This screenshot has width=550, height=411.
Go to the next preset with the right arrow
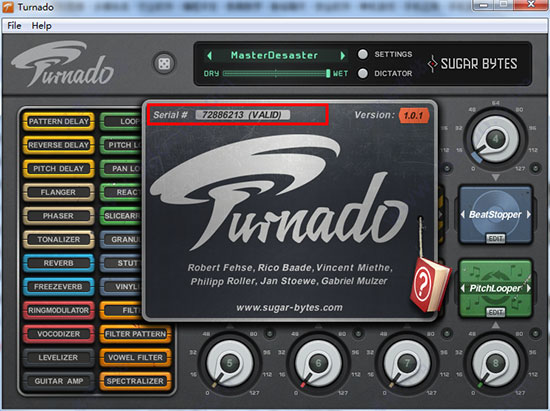[x=342, y=55]
